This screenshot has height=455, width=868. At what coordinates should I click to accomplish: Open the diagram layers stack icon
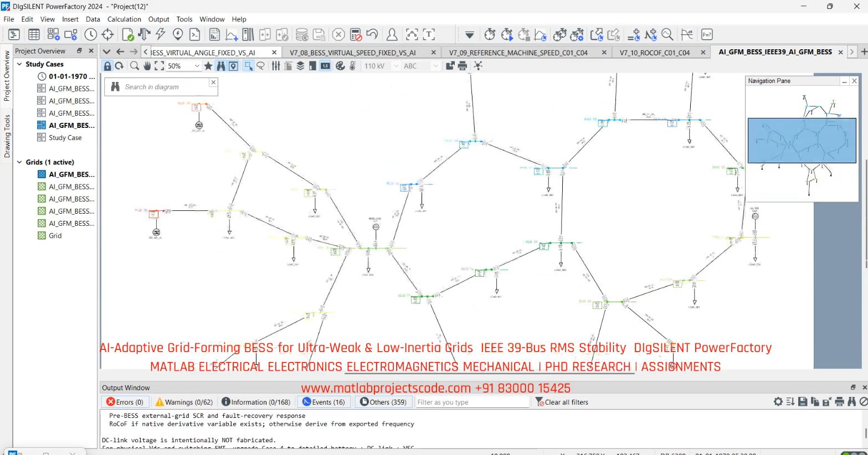pos(300,66)
